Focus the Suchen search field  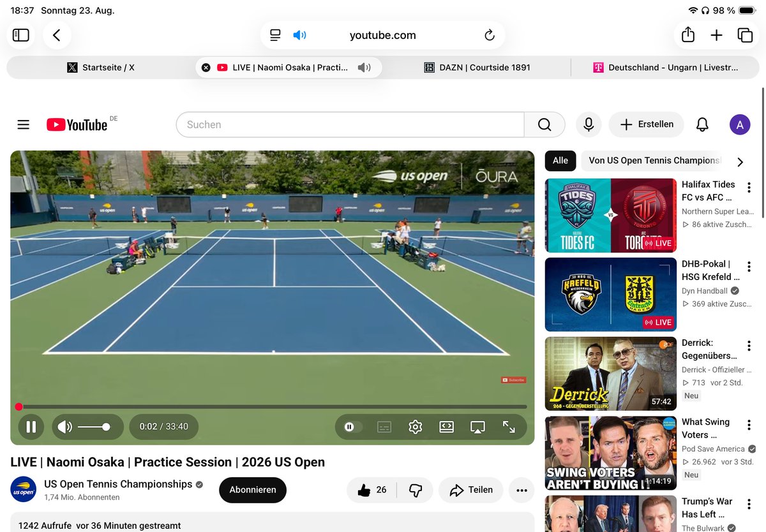(x=350, y=124)
